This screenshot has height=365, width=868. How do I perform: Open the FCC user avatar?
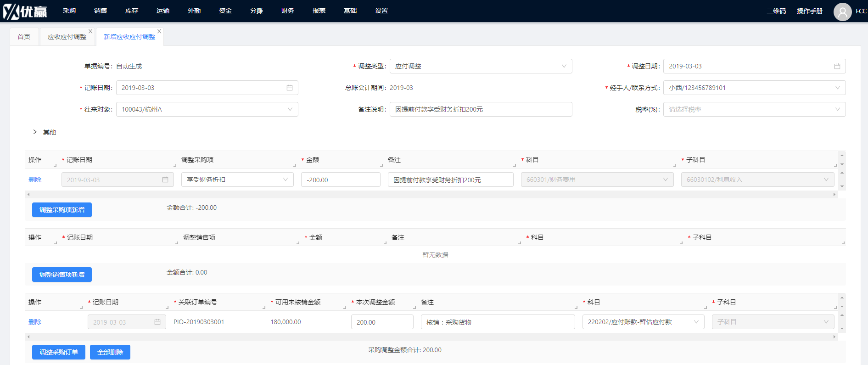pyautogui.click(x=842, y=11)
